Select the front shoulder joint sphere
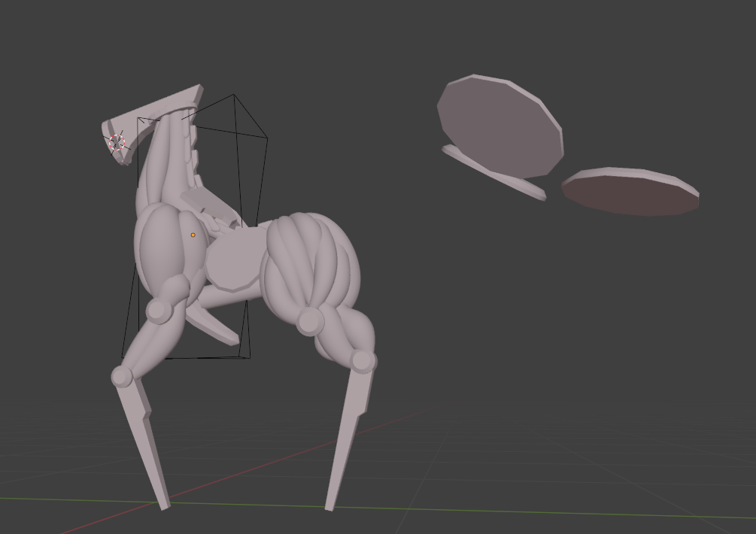 [x=159, y=310]
